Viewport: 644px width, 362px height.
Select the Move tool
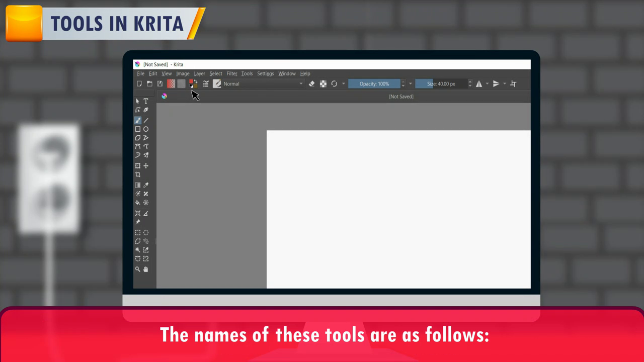pyautogui.click(x=146, y=166)
